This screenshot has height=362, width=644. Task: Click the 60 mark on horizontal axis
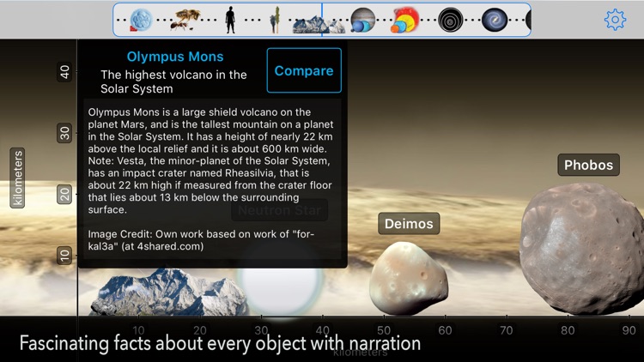click(x=445, y=330)
